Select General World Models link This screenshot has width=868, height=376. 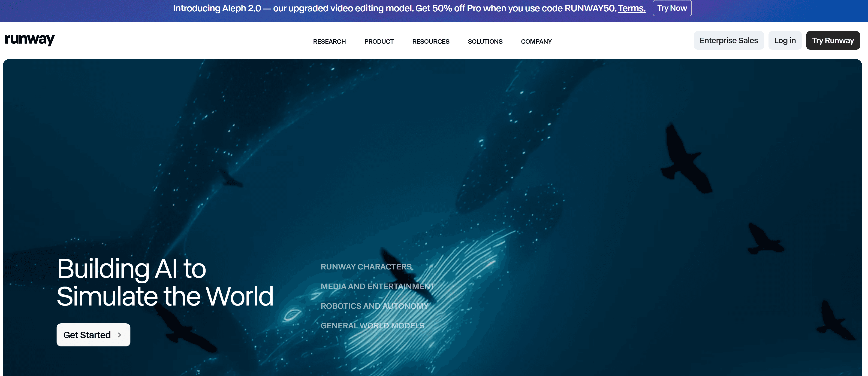pos(372,325)
